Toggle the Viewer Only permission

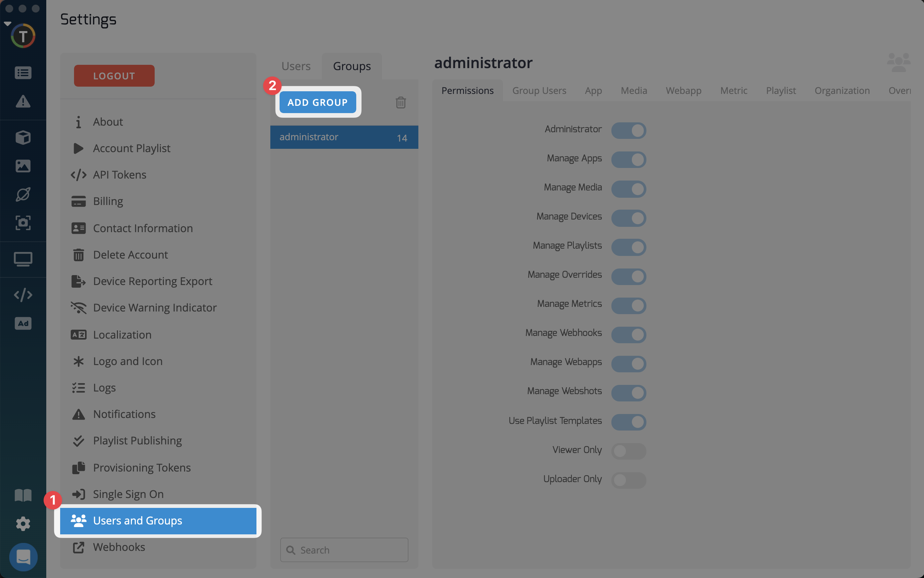click(628, 451)
